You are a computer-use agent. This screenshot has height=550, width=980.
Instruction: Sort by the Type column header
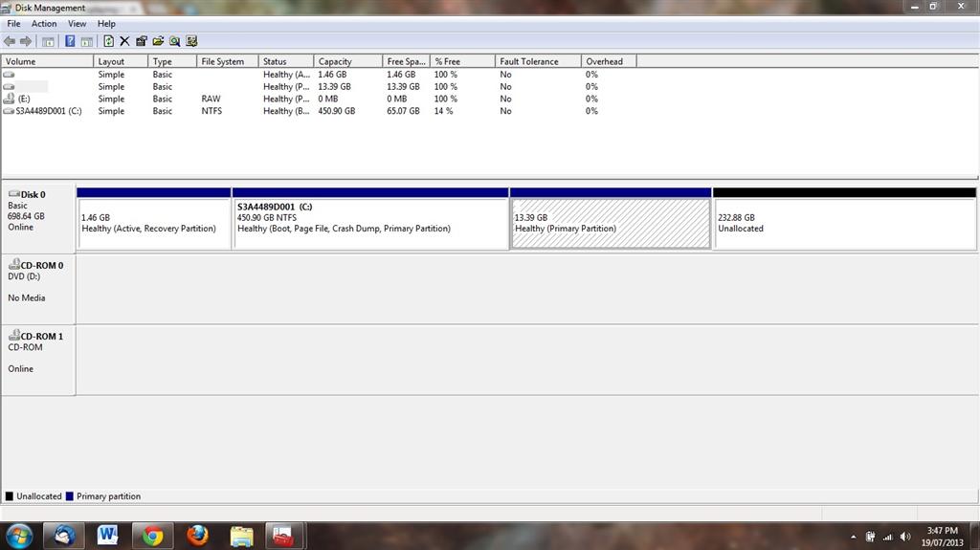click(172, 61)
